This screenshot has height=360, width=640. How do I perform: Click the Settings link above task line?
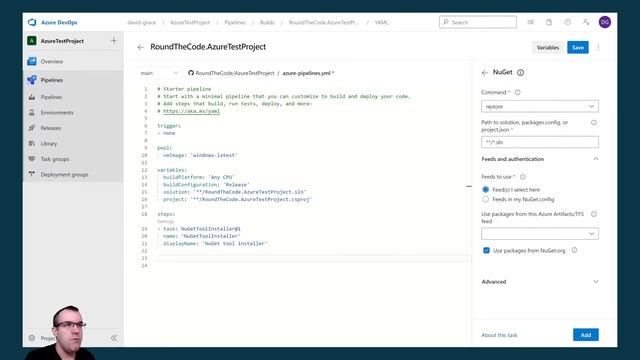tap(166, 221)
